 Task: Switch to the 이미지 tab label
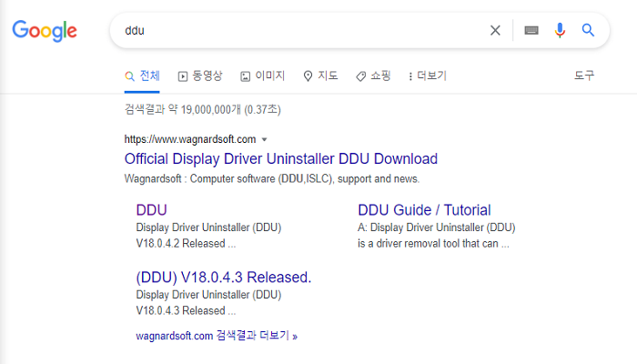coord(270,76)
